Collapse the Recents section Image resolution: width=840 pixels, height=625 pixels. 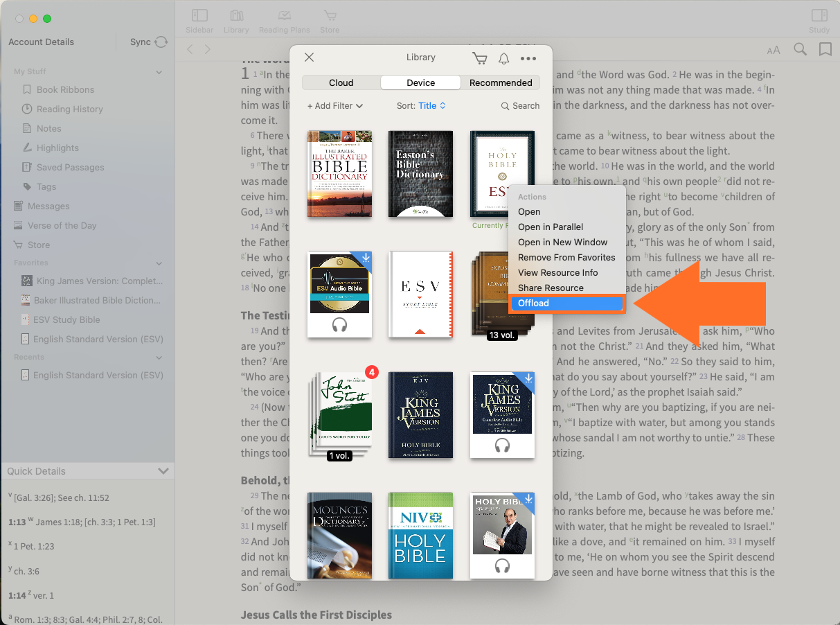tap(159, 358)
